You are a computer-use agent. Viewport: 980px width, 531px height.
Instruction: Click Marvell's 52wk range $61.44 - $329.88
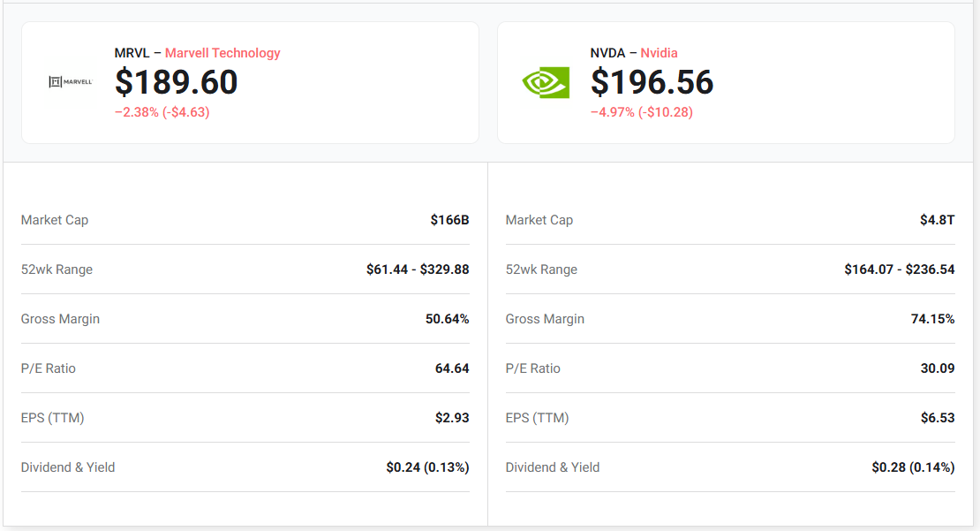pos(418,269)
